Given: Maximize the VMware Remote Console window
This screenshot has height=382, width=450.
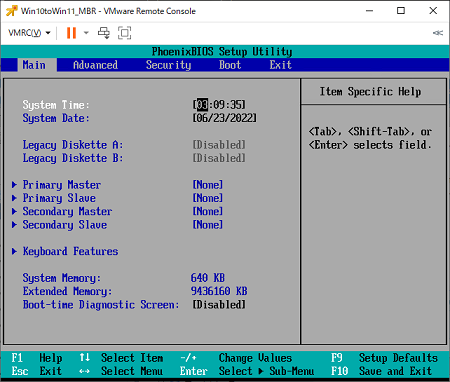Looking at the screenshot, I should pyautogui.click(x=401, y=11).
